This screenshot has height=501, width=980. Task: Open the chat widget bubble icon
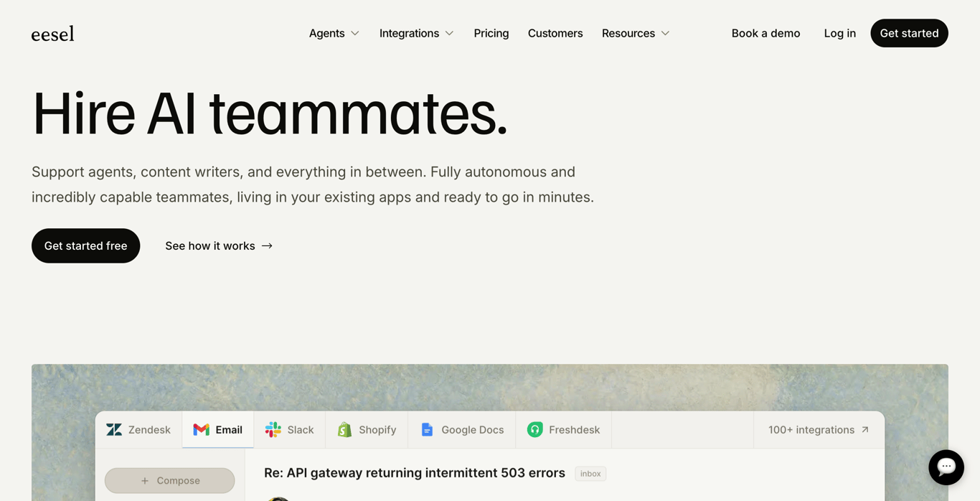click(946, 467)
